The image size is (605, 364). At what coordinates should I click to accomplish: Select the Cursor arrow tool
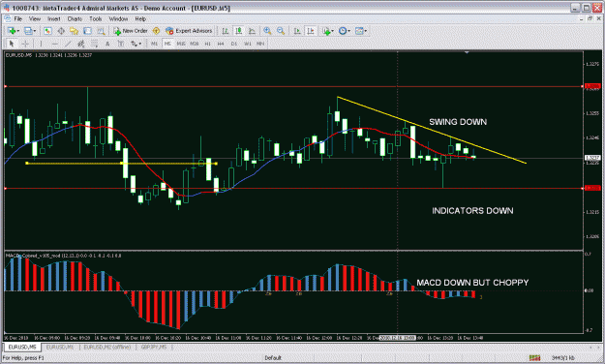pos(12,44)
